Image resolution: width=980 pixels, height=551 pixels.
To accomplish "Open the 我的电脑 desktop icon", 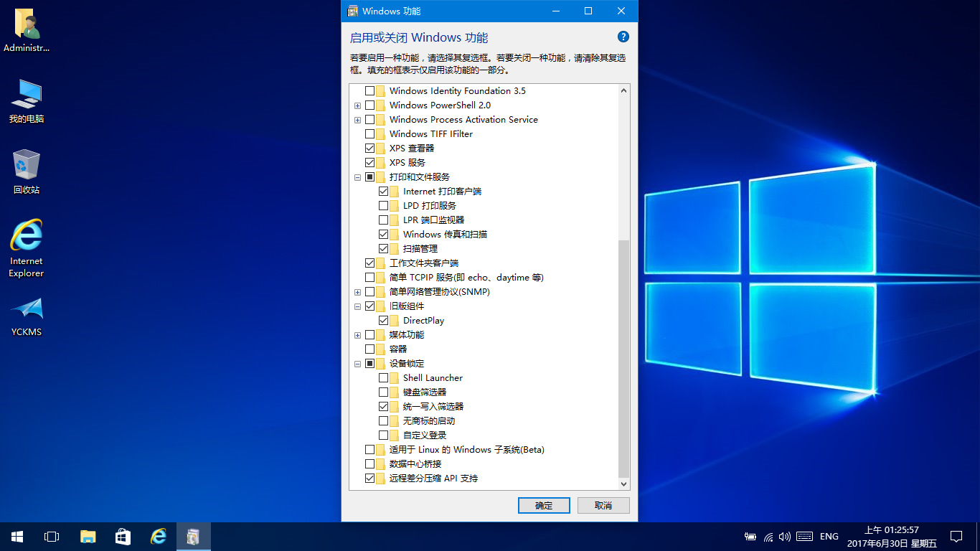I will pos(27,101).
